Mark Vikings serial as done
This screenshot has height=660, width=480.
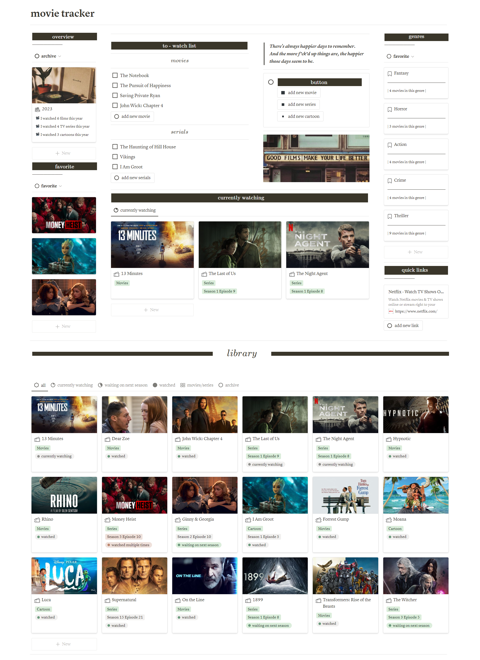point(115,157)
